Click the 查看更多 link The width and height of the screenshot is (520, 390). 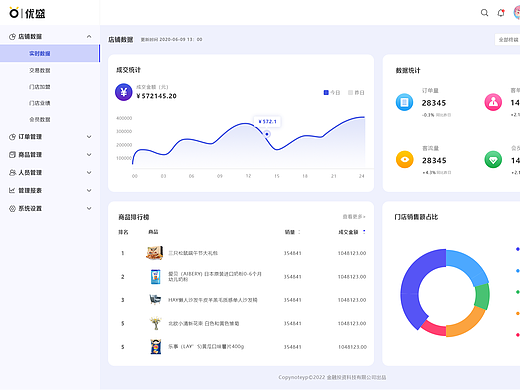click(354, 217)
